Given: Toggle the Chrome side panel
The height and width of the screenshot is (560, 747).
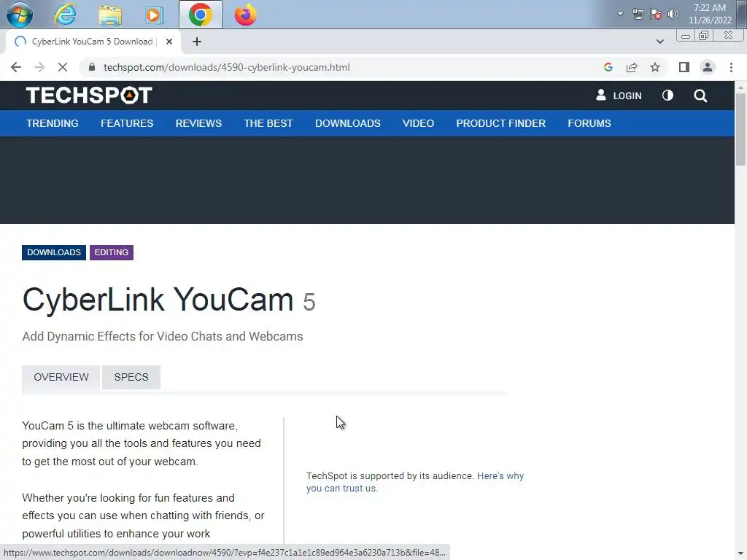Looking at the screenshot, I should pyautogui.click(x=684, y=67).
